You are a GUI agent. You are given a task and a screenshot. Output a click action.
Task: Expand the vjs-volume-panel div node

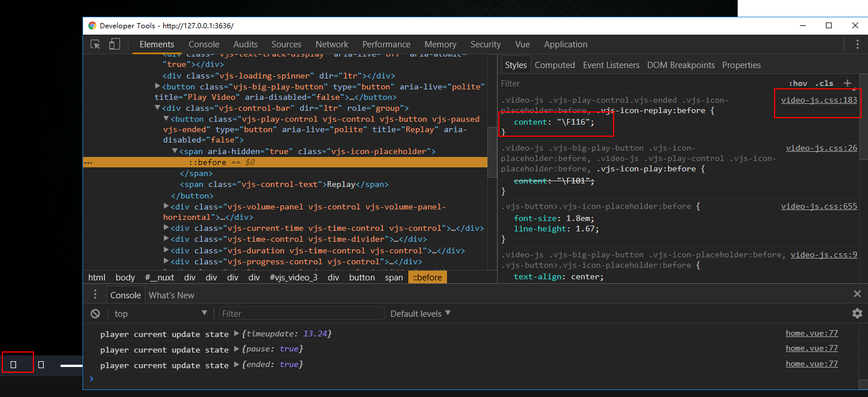pos(166,207)
